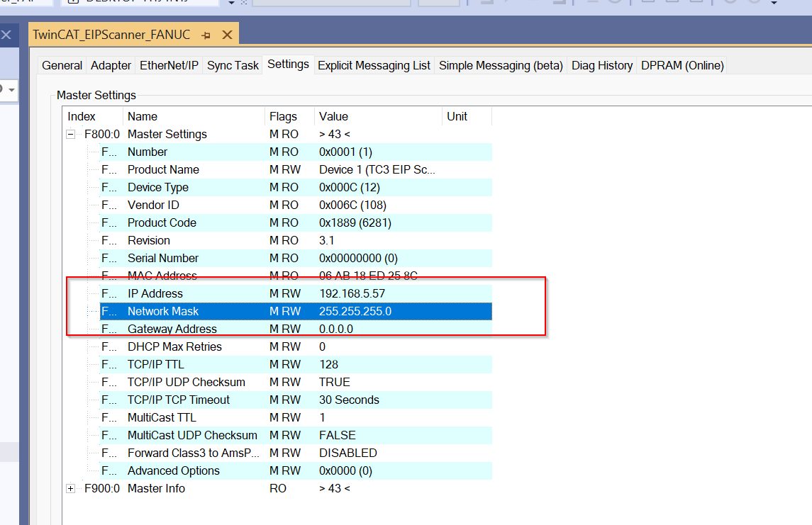Select the MultiCast TTL row
Screen dimensions: 812x525
tap(296, 417)
